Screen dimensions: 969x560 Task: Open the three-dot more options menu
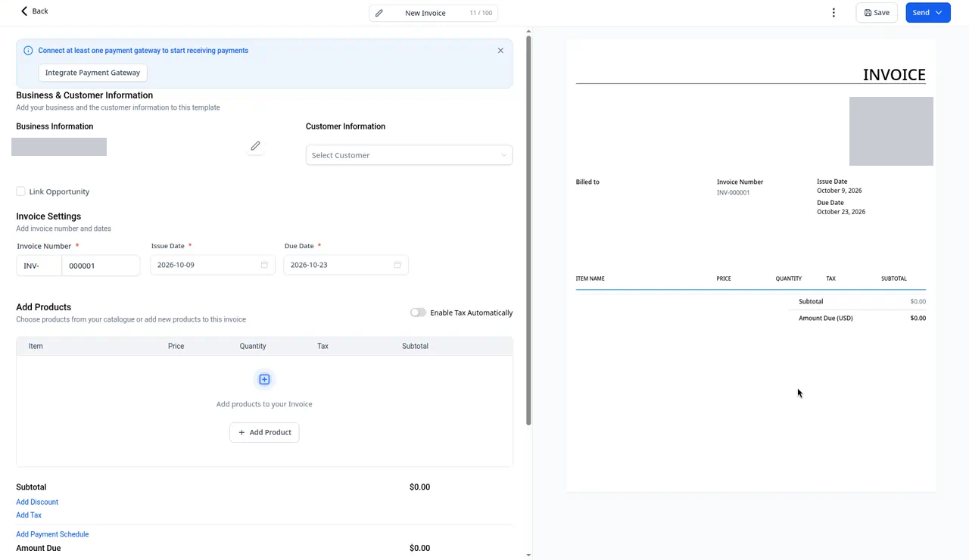pyautogui.click(x=833, y=12)
